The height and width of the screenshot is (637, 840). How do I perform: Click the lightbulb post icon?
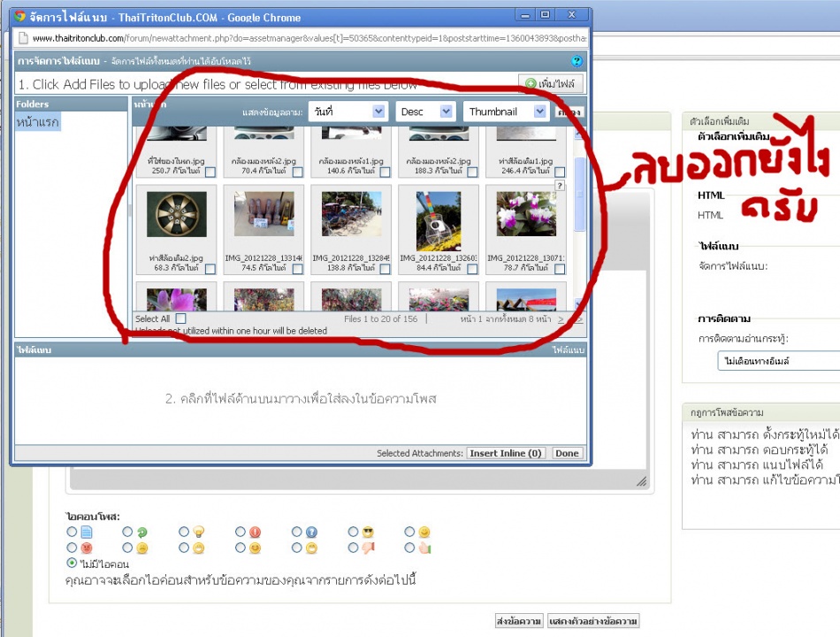(x=199, y=532)
